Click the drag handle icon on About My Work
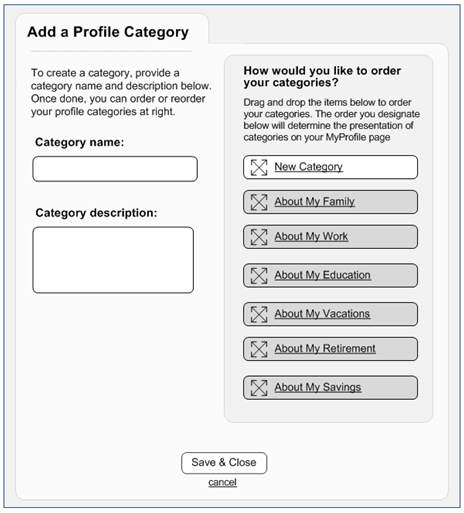Image resolution: width=464 pixels, height=513 pixels. 259,237
